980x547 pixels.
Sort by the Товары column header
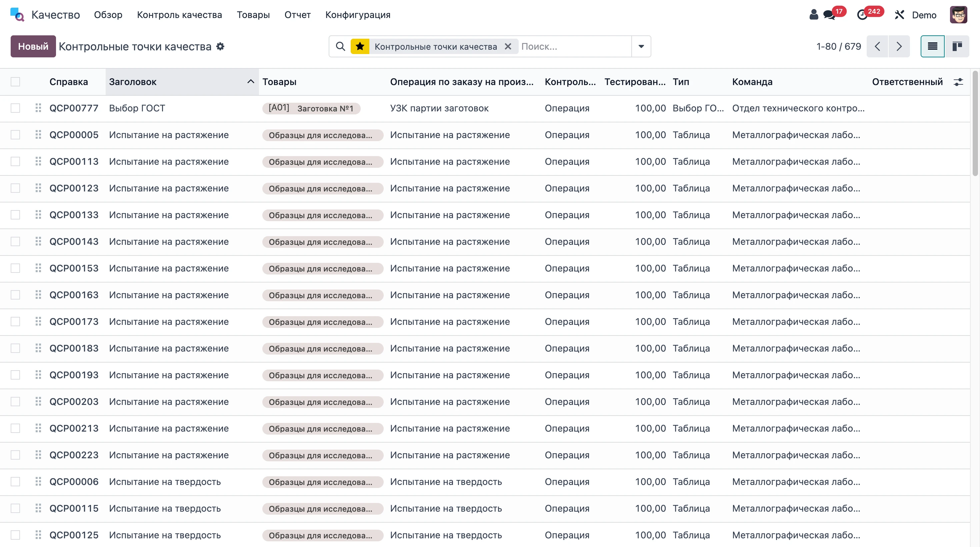click(279, 82)
